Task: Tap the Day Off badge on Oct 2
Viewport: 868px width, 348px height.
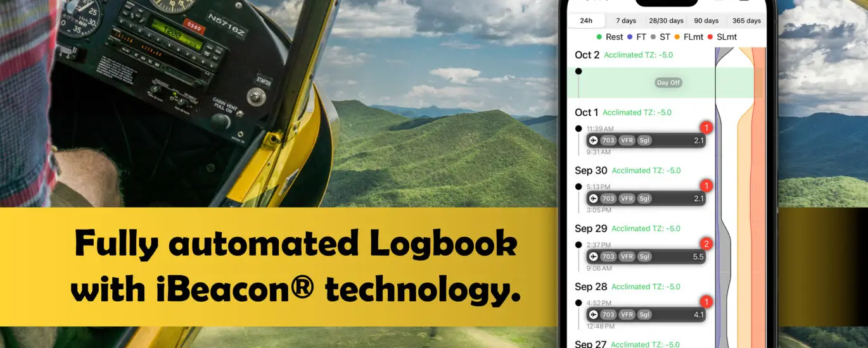Action: coord(668,83)
